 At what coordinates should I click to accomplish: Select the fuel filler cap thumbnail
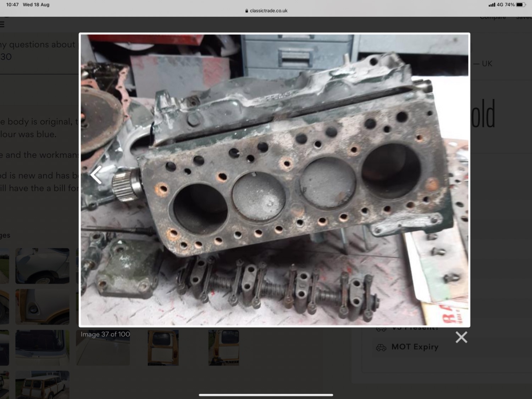tap(42, 307)
